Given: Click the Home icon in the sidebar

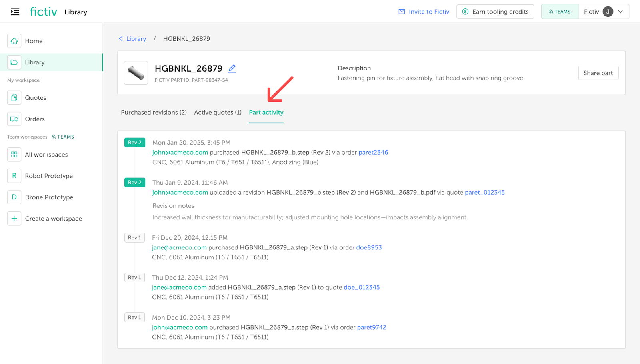Looking at the screenshot, I should tap(14, 41).
